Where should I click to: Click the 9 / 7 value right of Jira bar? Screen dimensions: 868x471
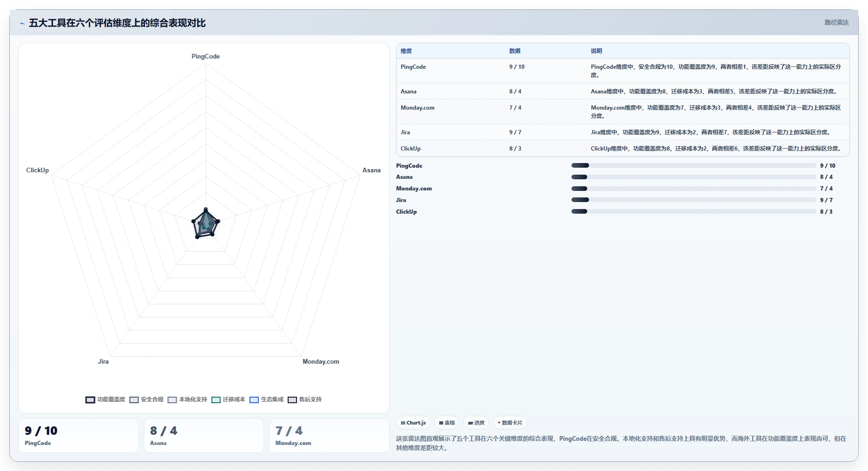(826, 200)
